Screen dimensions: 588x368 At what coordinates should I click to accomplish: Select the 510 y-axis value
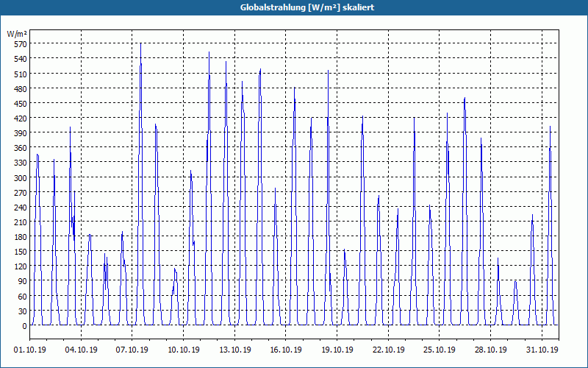(x=21, y=74)
